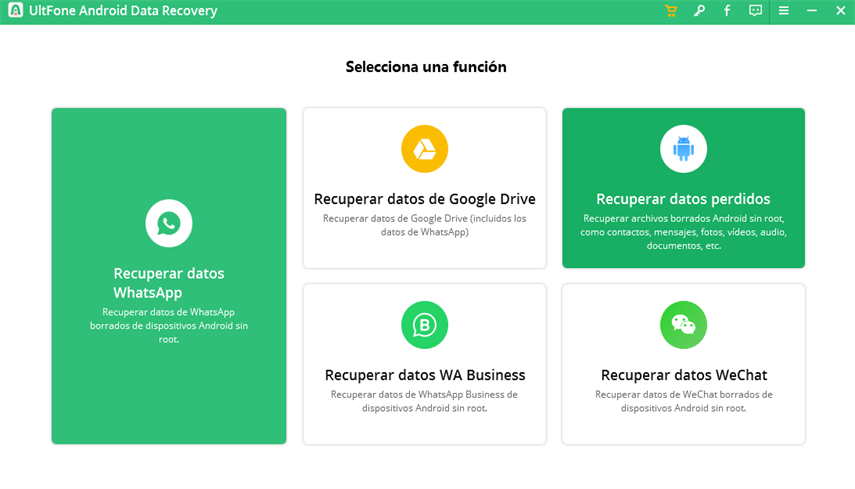Click the WeChat card description text
The width and height of the screenshot is (855, 489).
[x=683, y=401]
